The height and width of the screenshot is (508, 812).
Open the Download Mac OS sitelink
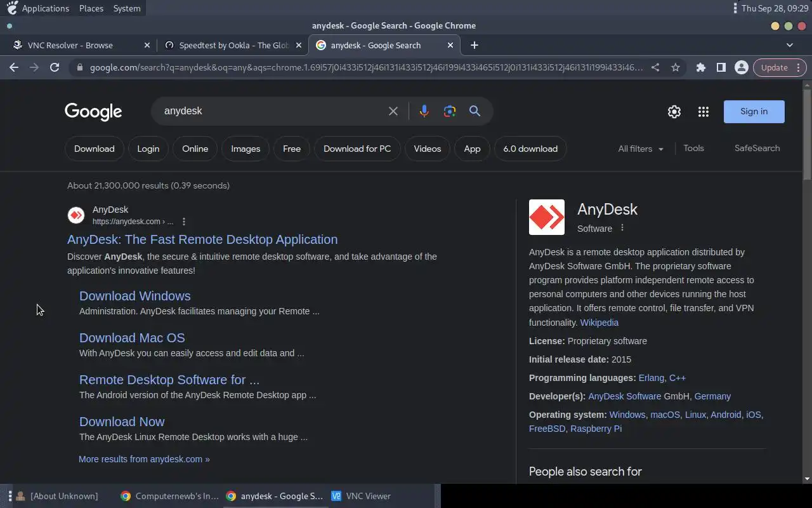click(132, 338)
